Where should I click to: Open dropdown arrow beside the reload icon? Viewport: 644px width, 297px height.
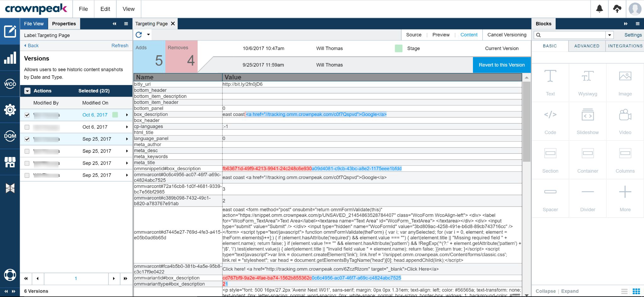148,35
